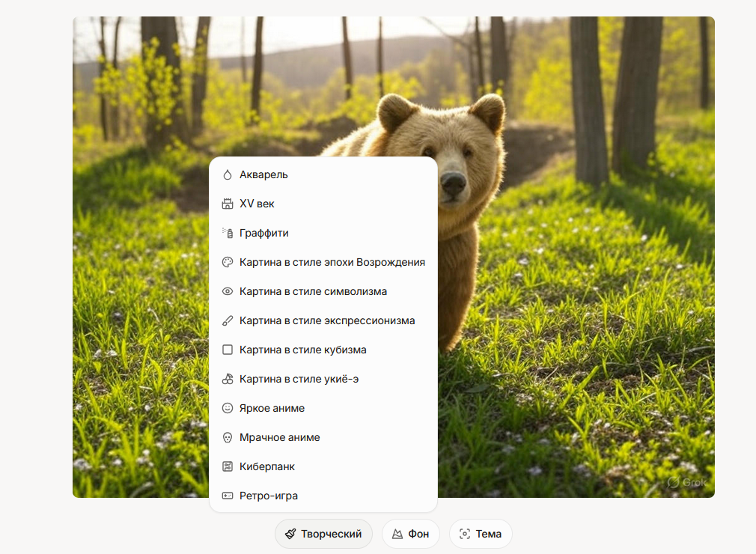The width and height of the screenshot is (756, 554).
Task: Click the eye icon for символизма style
Action: 228,291
